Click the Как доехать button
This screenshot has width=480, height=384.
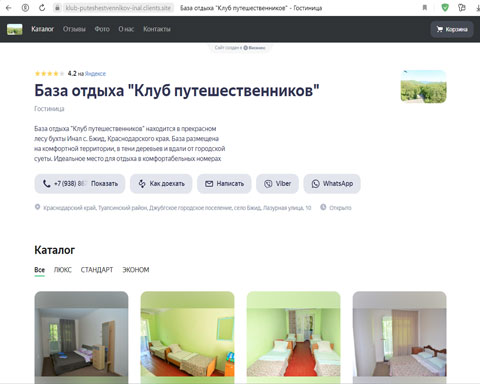coord(161,184)
